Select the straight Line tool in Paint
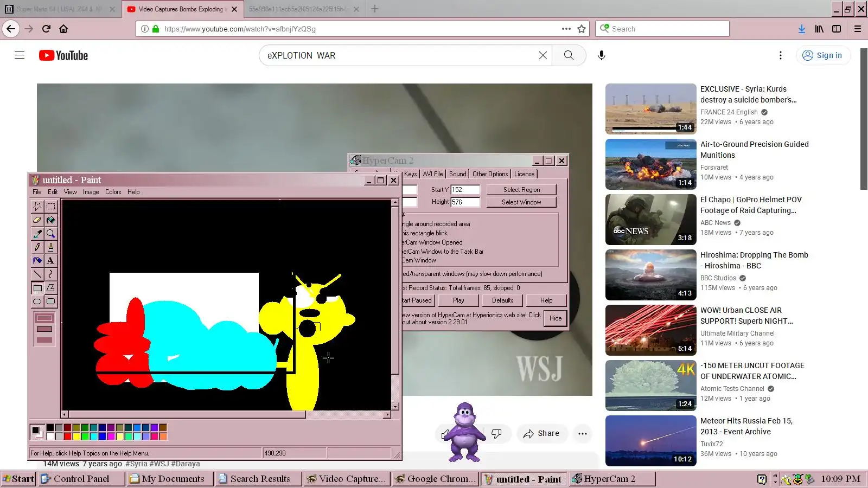The width and height of the screenshot is (868, 488). [x=37, y=274]
